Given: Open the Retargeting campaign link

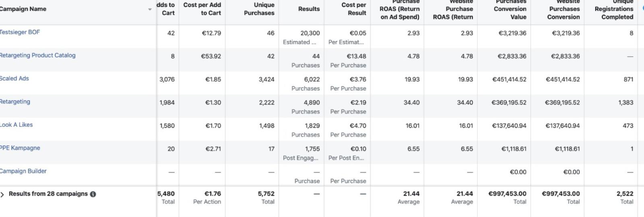Looking at the screenshot, I should coord(15,102).
